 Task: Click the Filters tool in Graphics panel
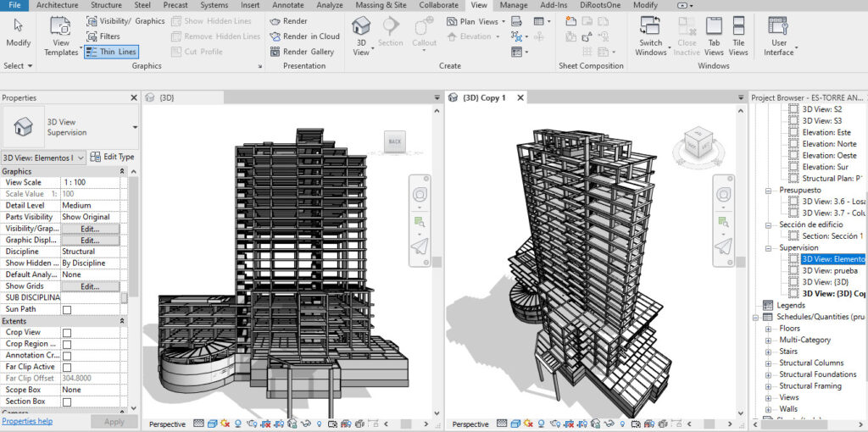pyautogui.click(x=103, y=36)
